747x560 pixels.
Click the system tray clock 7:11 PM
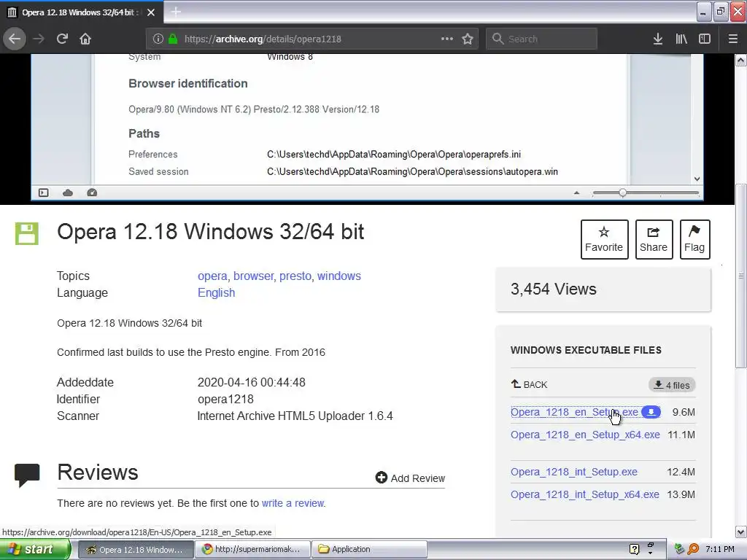coord(720,550)
